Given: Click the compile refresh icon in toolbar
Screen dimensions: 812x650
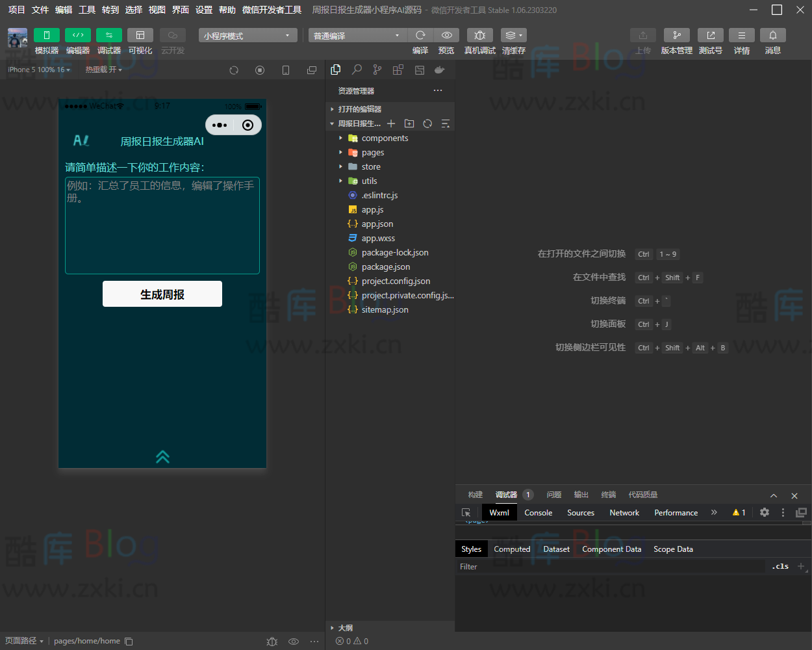Looking at the screenshot, I should point(420,35).
